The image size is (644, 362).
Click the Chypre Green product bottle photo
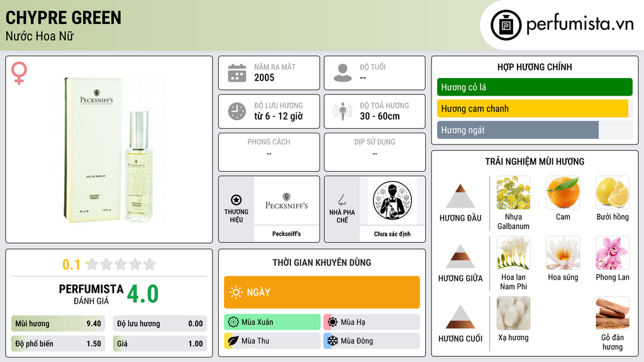tap(109, 150)
